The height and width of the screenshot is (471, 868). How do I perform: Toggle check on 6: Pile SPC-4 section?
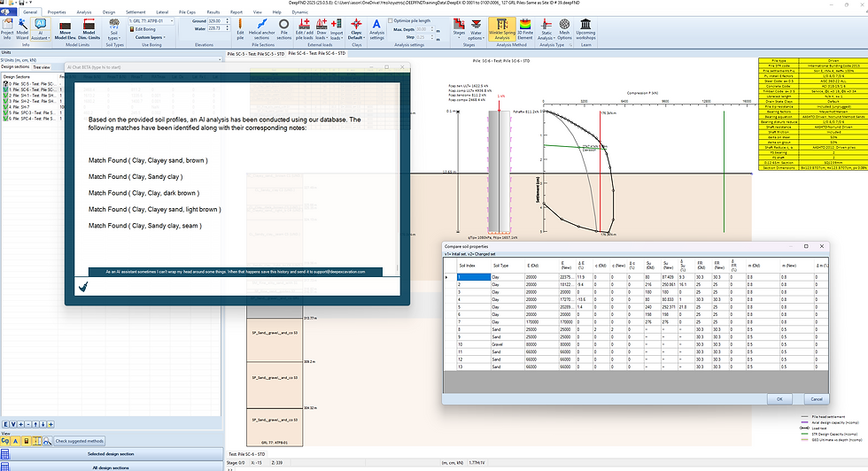click(5, 119)
